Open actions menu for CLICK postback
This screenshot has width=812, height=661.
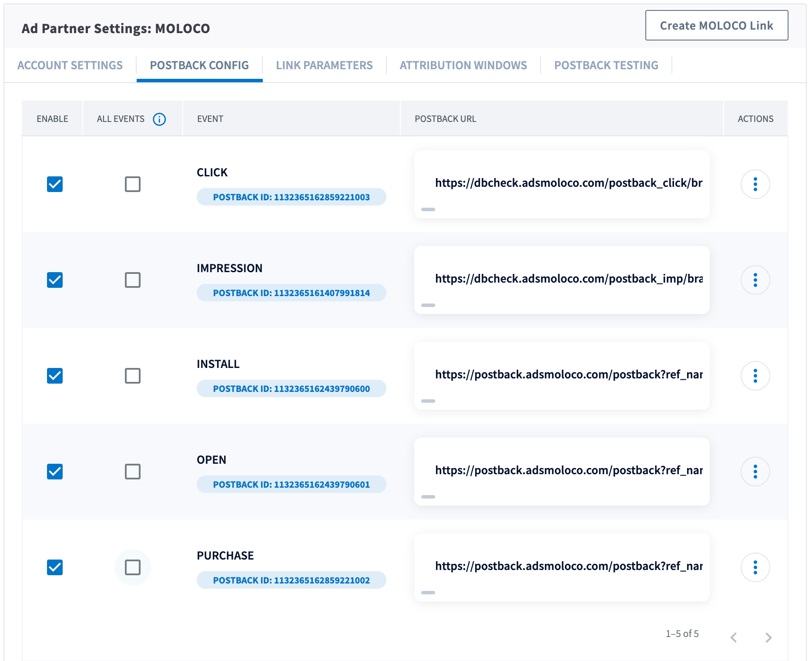(755, 184)
